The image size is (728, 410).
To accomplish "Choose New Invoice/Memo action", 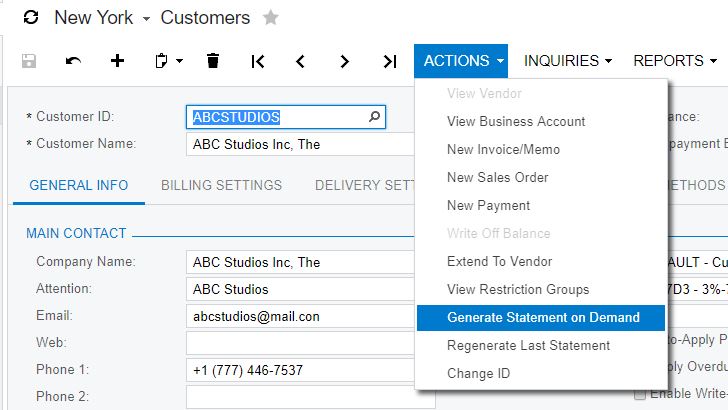I will [x=503, y=150].
